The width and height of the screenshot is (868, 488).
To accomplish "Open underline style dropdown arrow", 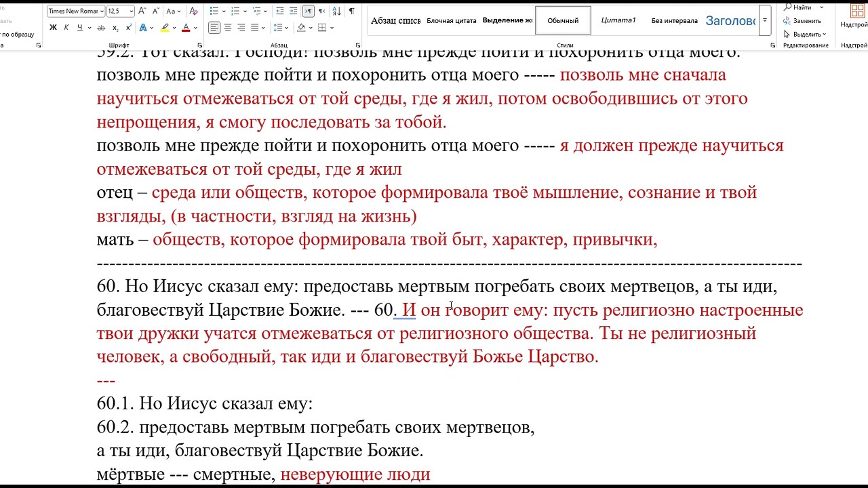I will tap(89, 28).
